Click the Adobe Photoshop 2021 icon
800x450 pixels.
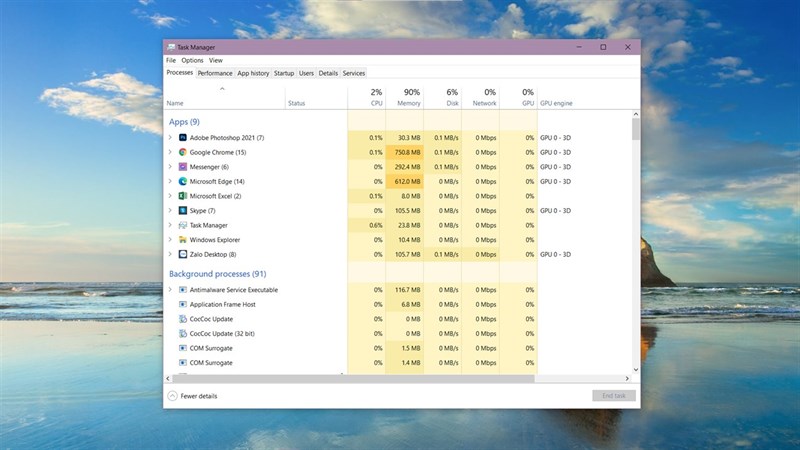point(183,137)
